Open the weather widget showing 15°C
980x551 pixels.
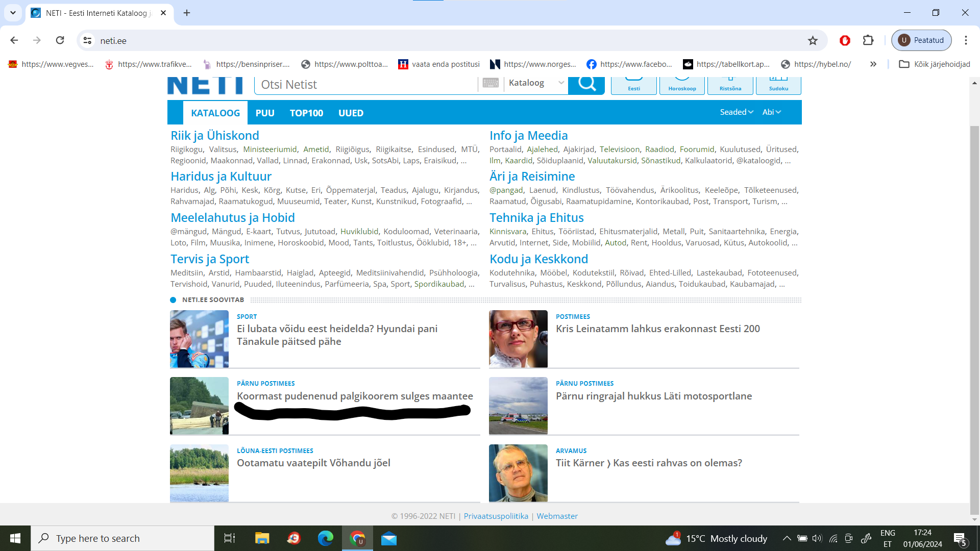coord(716,538)
